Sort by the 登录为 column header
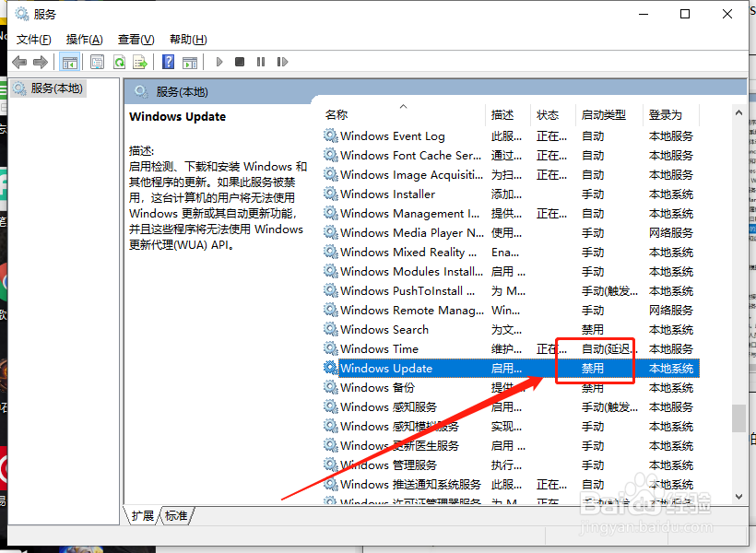Viewport: 756px width, 553px height. pos(670,114)
